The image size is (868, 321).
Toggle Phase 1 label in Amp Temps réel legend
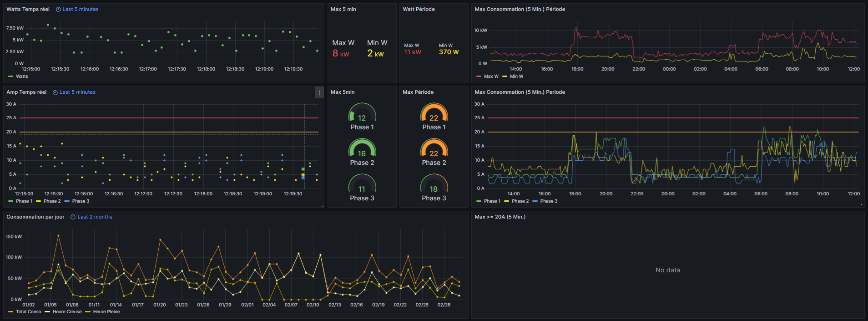pyautogui.click(x=24, y=201)
